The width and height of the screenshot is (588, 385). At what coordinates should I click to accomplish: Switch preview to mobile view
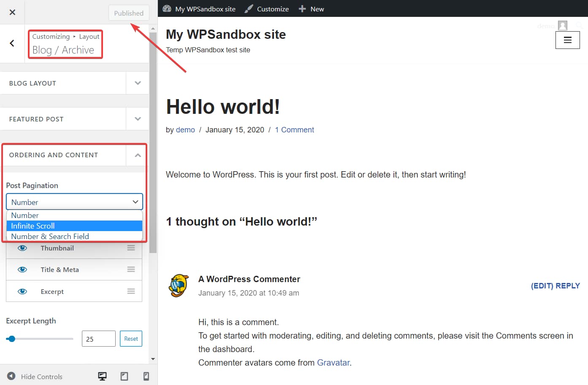[x=146, y=375]
